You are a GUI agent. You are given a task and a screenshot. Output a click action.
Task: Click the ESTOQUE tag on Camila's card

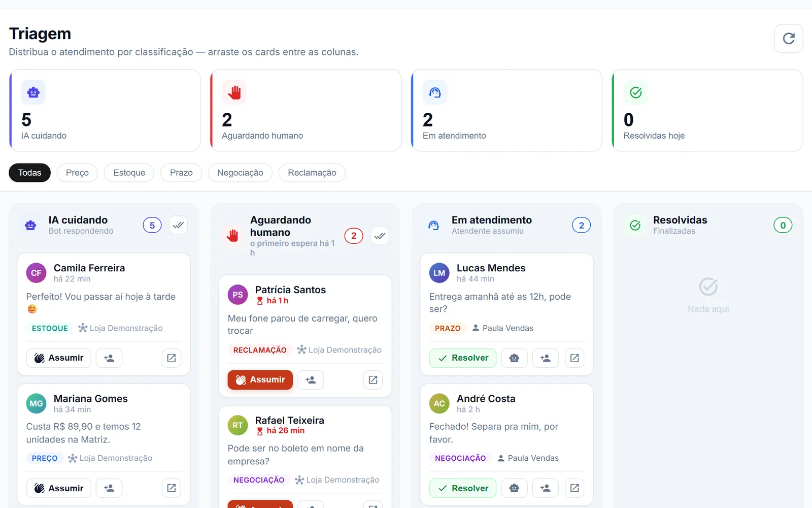[50, 329]
